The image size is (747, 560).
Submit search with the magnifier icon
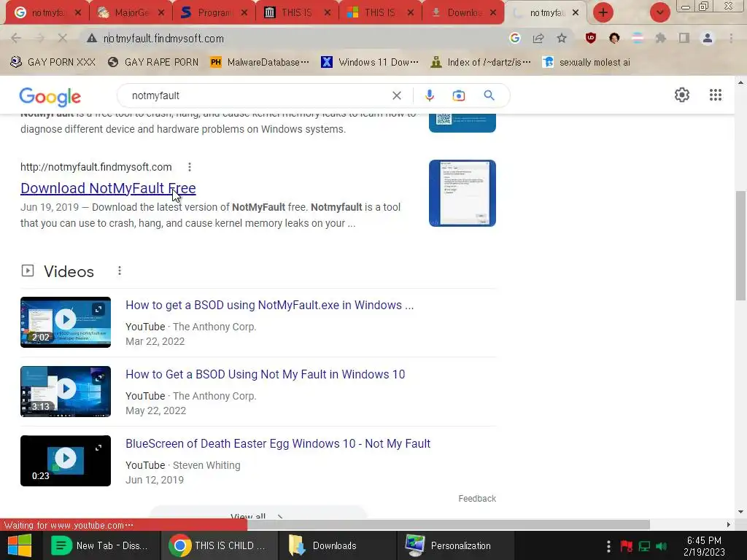(489, 96)
